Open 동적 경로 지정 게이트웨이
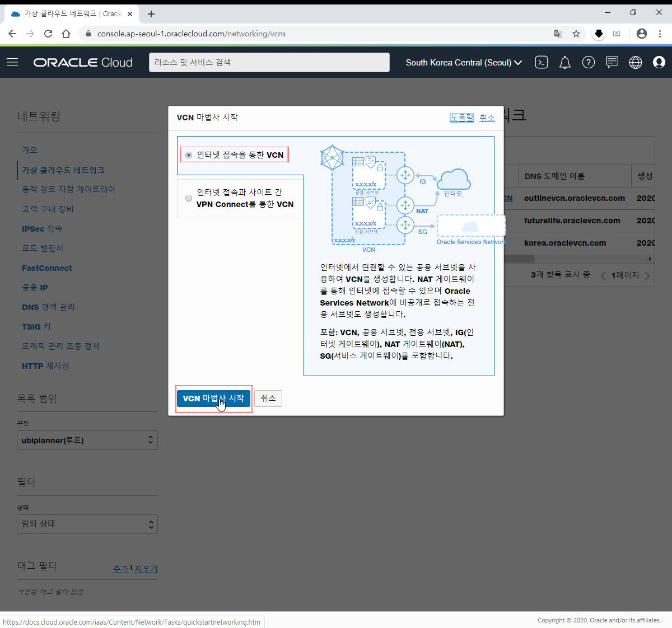 pos(68,189)
